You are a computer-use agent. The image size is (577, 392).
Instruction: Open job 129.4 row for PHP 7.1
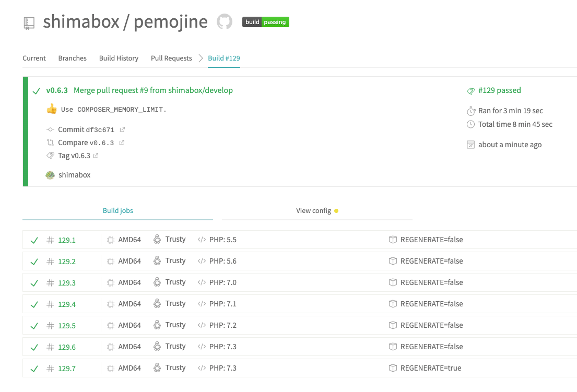coord(67,304)
